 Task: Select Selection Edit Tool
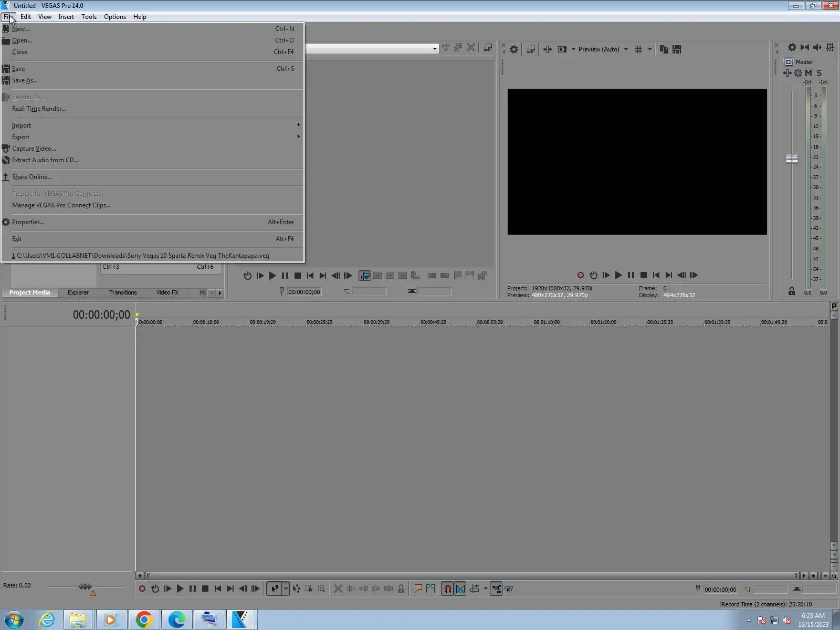[309, 589]
